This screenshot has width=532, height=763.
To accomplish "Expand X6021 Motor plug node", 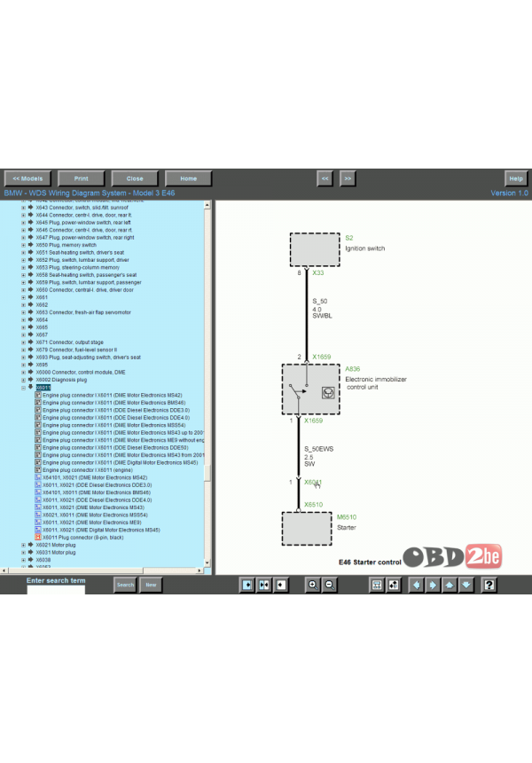I will click(x=23, y=545).
